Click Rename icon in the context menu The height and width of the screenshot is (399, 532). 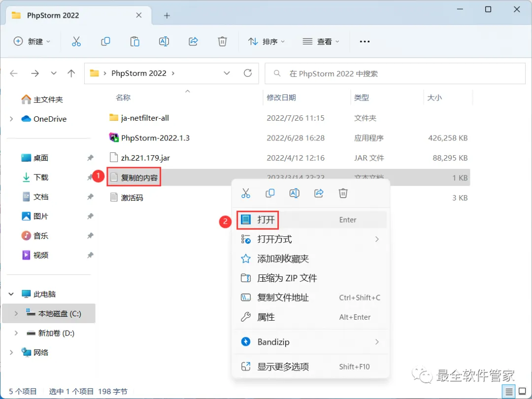(294, 194)
